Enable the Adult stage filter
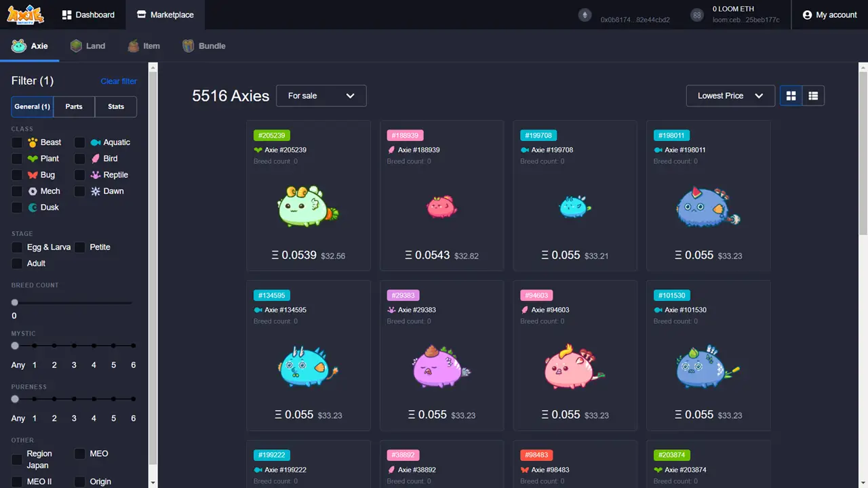Image resolution: width=868 pixels, height=488 pixels. [x=17, y=264]
